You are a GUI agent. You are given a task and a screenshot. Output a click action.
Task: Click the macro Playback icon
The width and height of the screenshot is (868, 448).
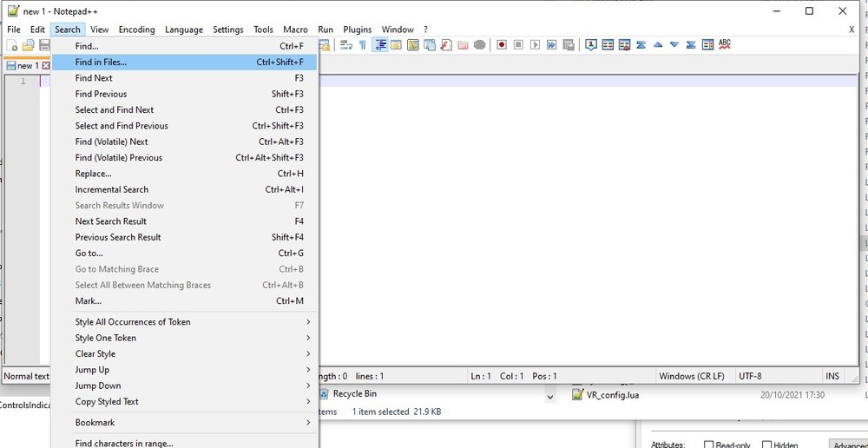click(x=535, y=45)
